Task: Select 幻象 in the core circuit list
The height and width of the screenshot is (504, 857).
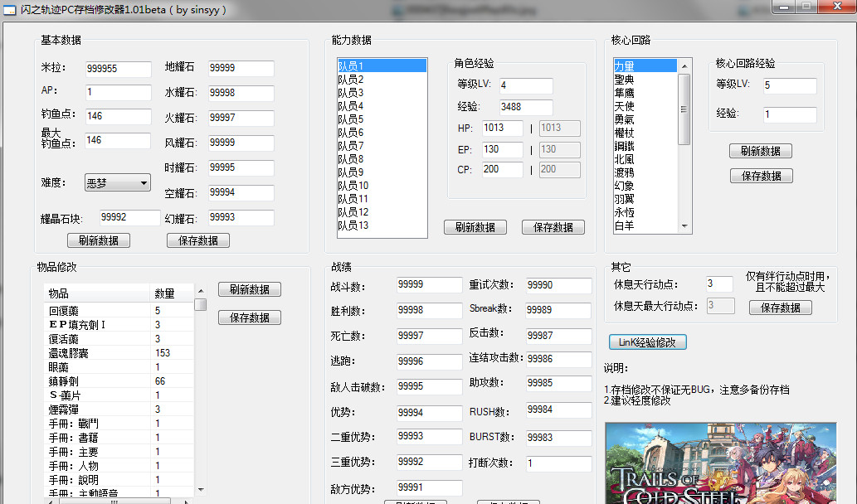Action: (645, 187)
